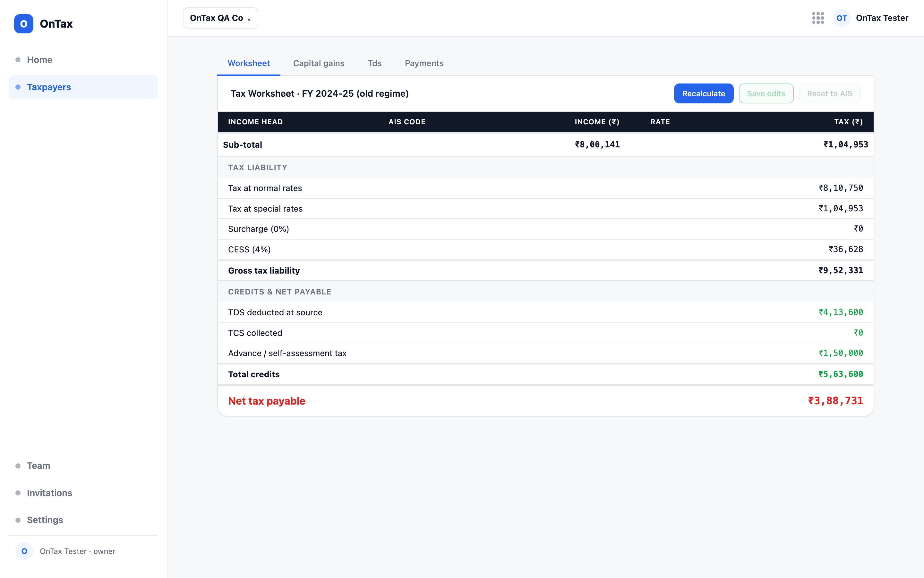Click the OnTax Tester · owner label
Image resolution: width=924 pixels, height=578 pixels.
click(x=78, y=551)
